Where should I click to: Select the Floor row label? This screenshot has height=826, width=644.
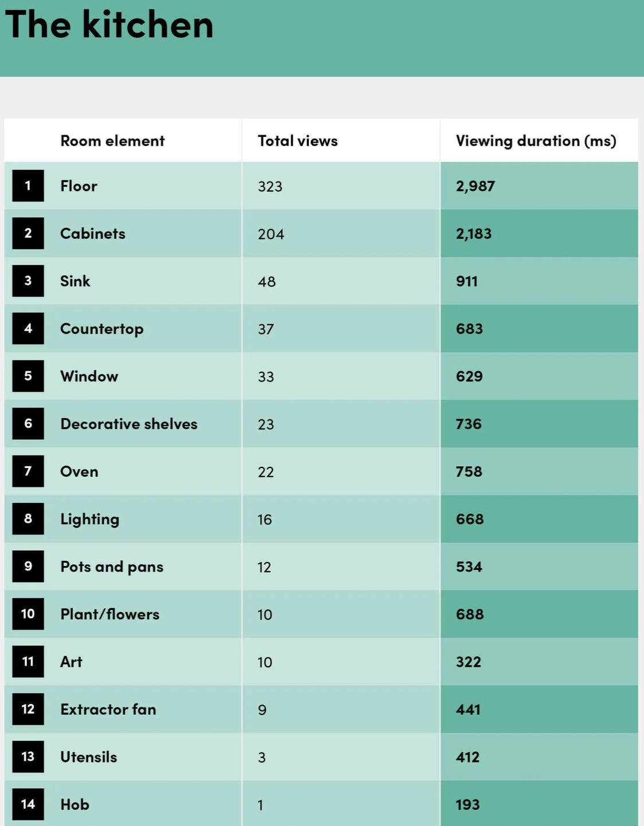[x=78, y=186]
